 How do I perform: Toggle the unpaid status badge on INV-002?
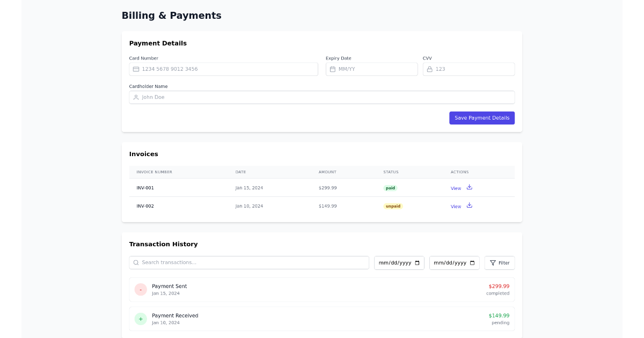pyautogui.click(x=392, y=206)
